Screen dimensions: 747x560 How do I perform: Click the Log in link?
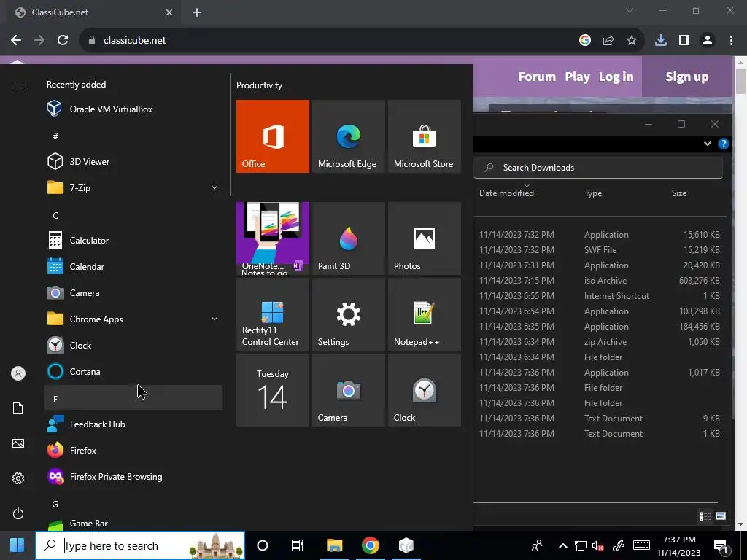coord(616,77)
